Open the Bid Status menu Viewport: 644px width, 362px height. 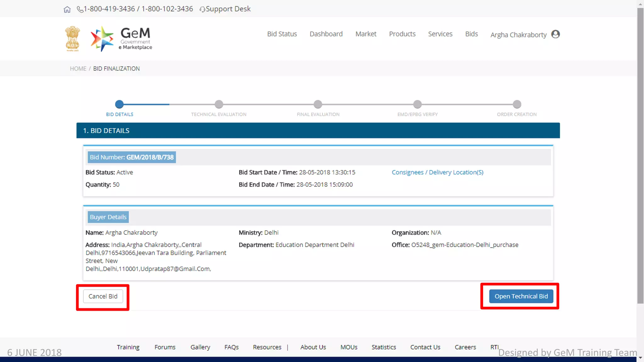(282, 34)
